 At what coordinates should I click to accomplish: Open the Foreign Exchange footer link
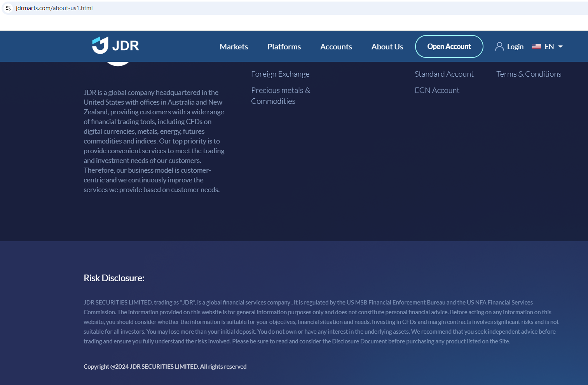(280, 74)
